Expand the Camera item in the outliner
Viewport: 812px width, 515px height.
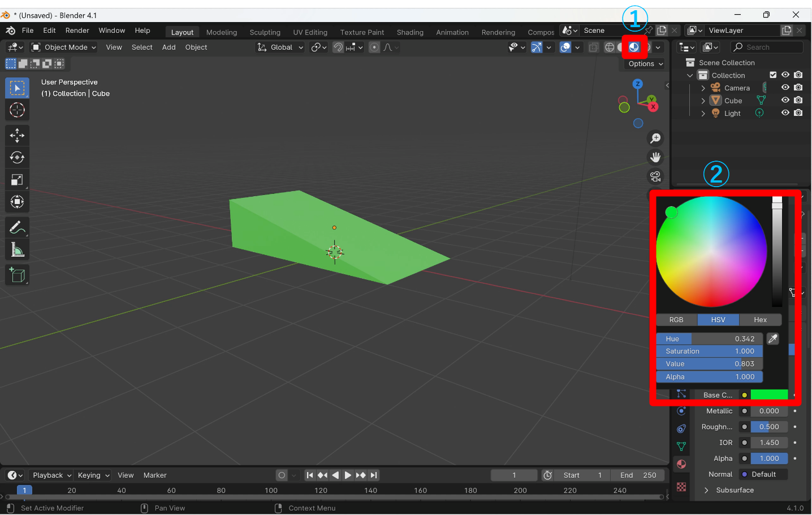point(703,88)
